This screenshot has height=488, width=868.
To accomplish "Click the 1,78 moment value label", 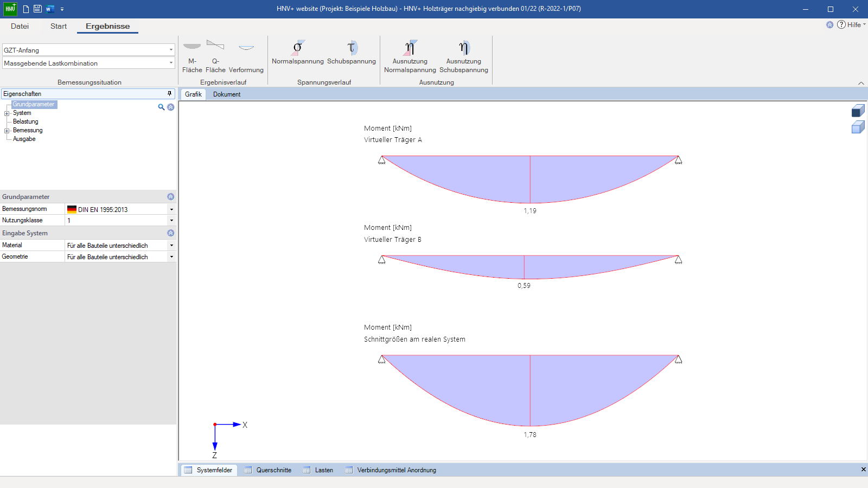I will 530,435.
